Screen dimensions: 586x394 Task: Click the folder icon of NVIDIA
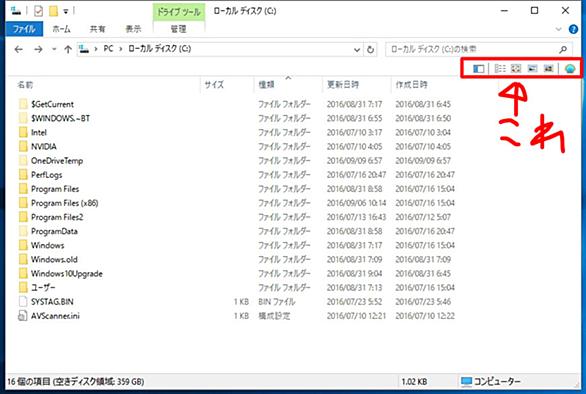23,147
